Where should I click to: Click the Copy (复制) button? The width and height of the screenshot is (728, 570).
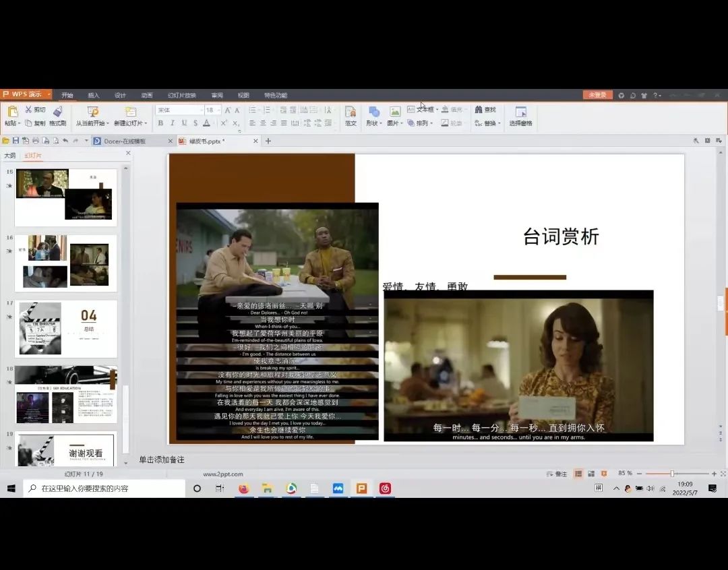pyautogui.click(x=35, y=123)
